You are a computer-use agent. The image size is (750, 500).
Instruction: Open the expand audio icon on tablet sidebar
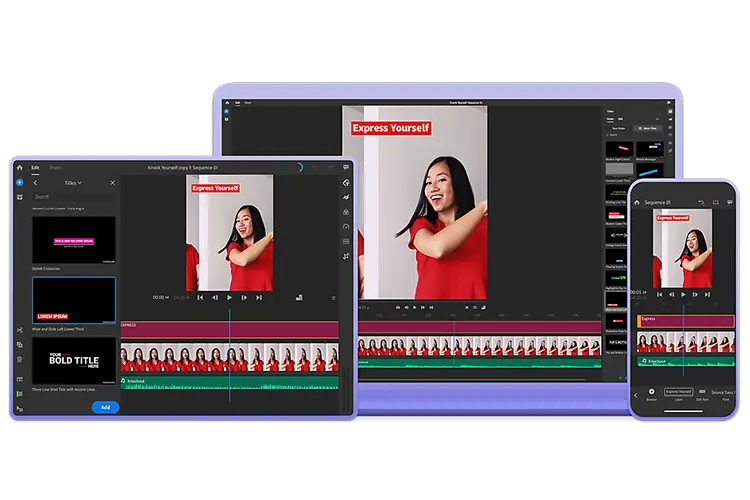20,379
